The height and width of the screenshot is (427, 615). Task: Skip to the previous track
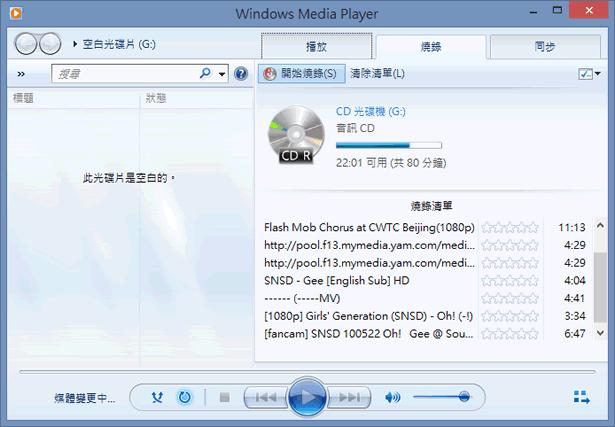click(x=266, y=398)
